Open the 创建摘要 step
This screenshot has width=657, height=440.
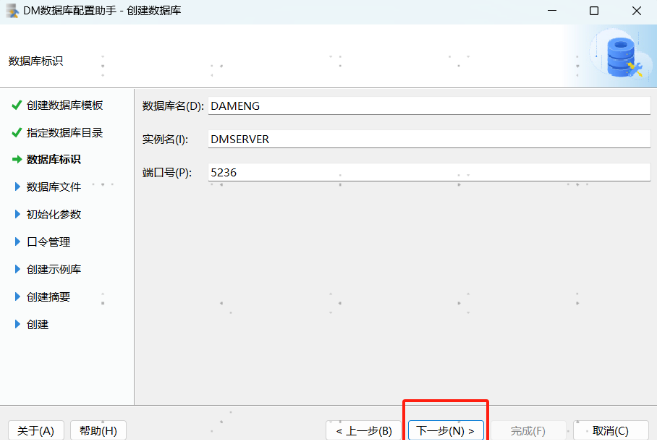pyautogui.click(x=48, y=297)
